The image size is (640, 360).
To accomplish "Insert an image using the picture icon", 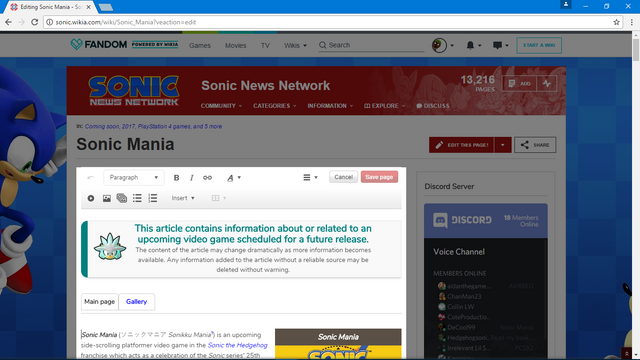I will click(x=107, y=198).
